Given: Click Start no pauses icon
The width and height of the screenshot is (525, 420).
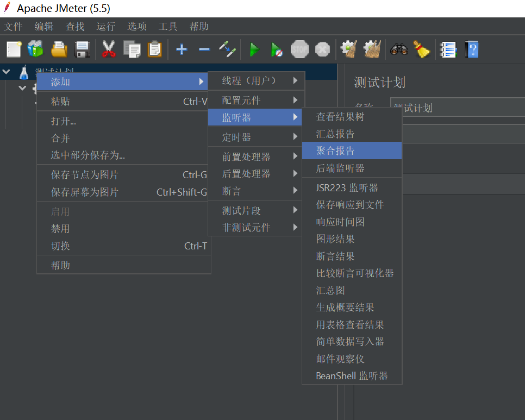Looking at the screenshot, I should pos(277,49).
